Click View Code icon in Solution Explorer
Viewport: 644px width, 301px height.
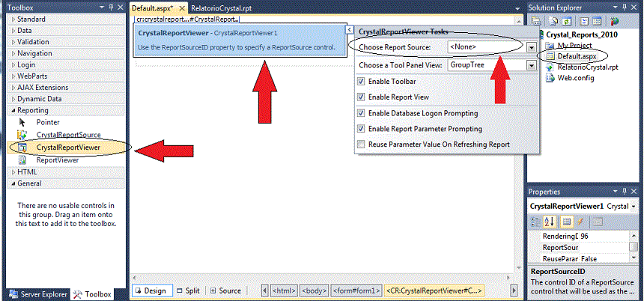coord(586,21)
